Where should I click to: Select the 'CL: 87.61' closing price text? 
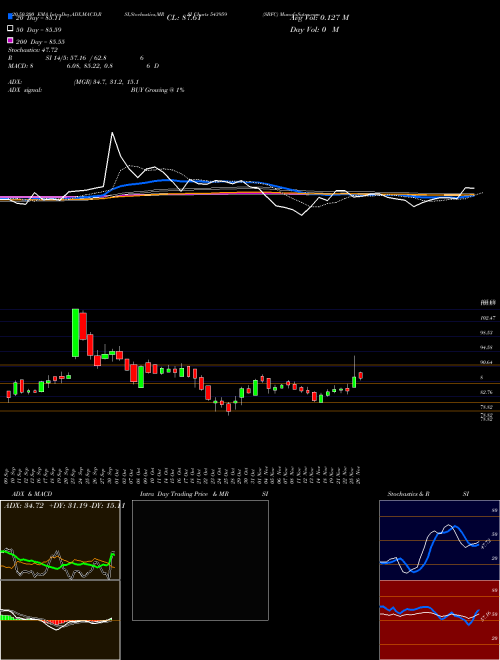(x=184, y=18)
